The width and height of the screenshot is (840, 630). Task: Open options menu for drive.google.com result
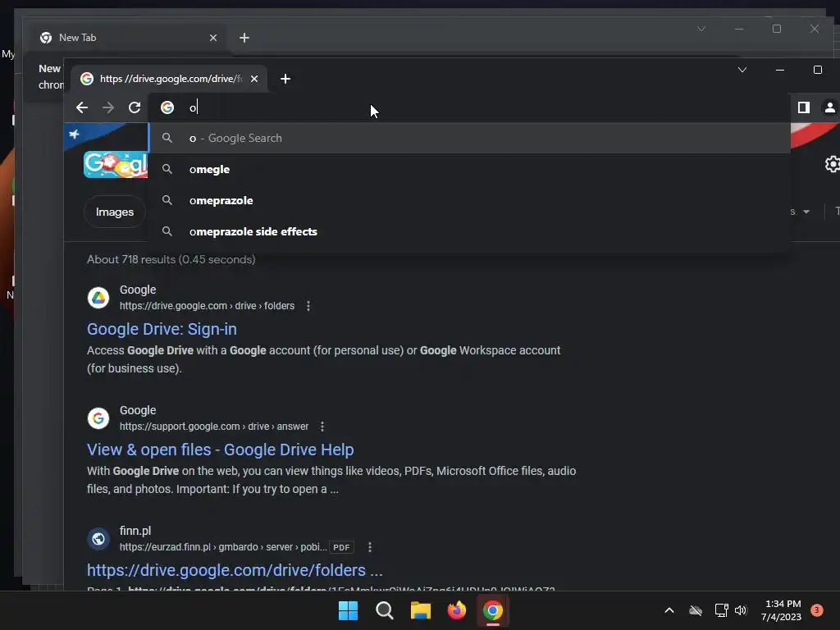click(x=308, y=306)
